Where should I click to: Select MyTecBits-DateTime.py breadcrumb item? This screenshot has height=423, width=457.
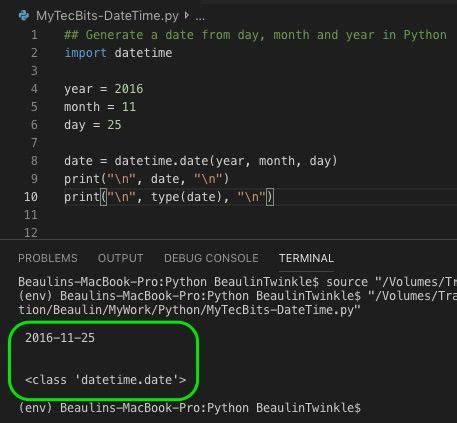pos(107,16)
